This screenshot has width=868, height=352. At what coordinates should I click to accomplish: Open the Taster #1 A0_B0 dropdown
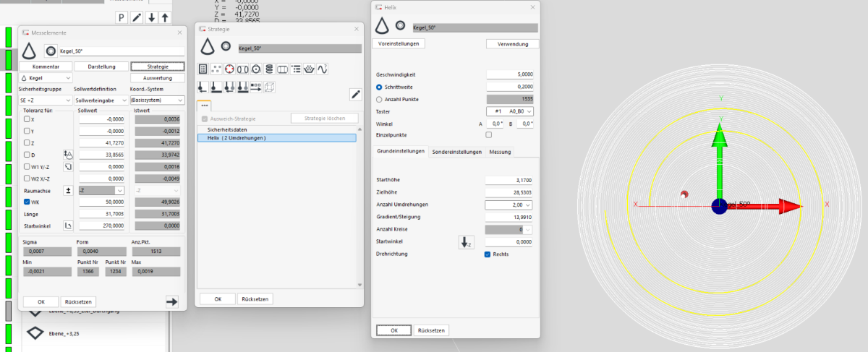(510, 111)
